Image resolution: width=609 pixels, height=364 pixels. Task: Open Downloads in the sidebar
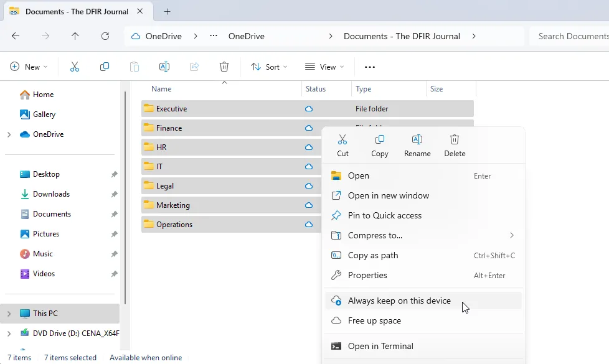pyautogui.click(x=51, y=194)
